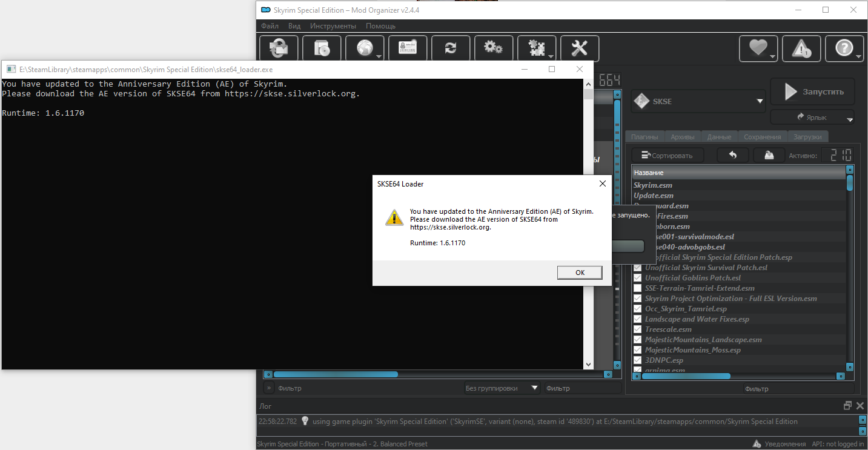
Task: Switch to the Архивы tab
Action: point(683,137)
